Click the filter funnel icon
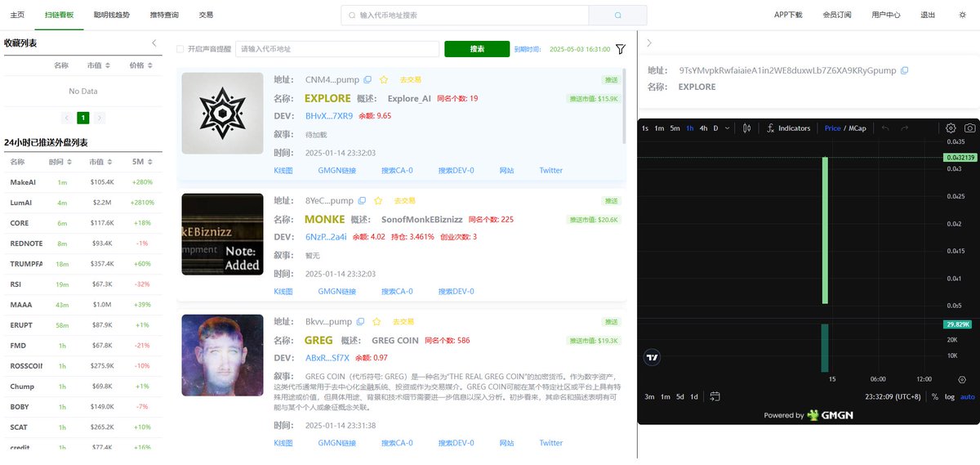This screenshot has height=465, width=980. pos(621,49)
